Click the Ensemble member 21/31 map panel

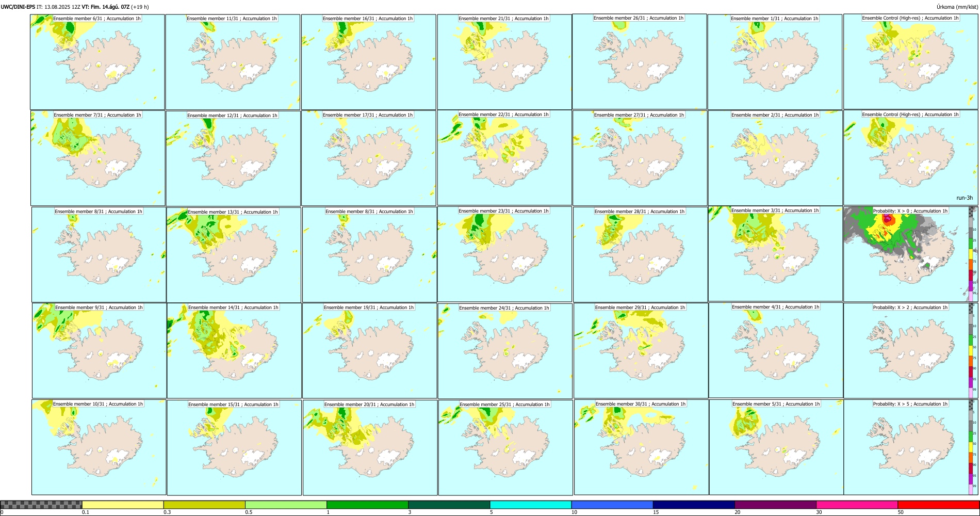point(504,62)
